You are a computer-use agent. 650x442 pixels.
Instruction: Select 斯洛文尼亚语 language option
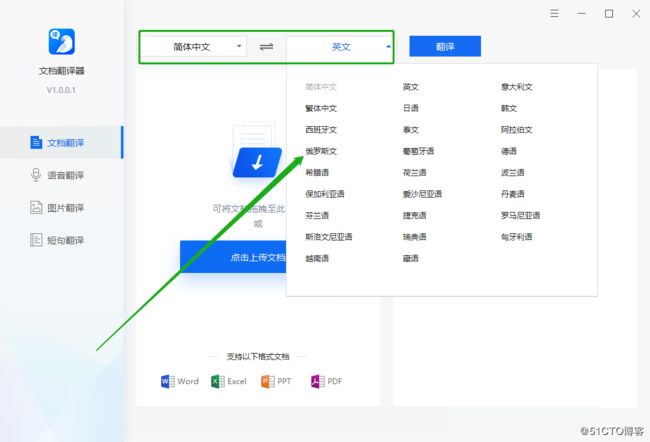coord(329,237)
